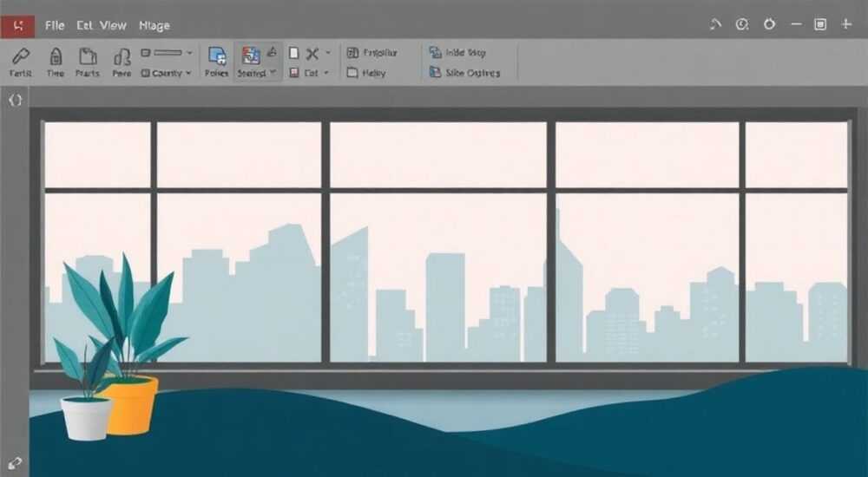Viewport: 868px width, 477px height.
Task: Open the menu between File and View
Action: click(x=84, y=25)
